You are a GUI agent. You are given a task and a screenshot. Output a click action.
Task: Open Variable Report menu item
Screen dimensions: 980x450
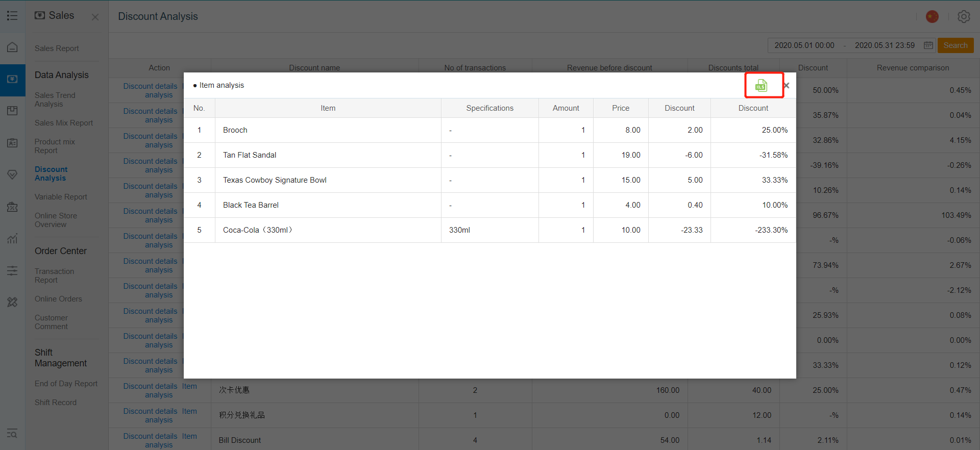click(61, 197)
